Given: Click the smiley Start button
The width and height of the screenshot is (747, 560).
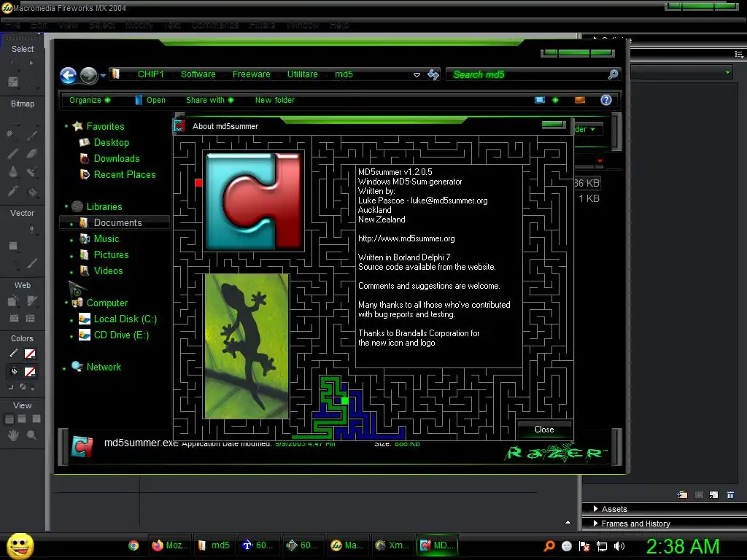Looking at the screenshot, I should click(20, 545).
